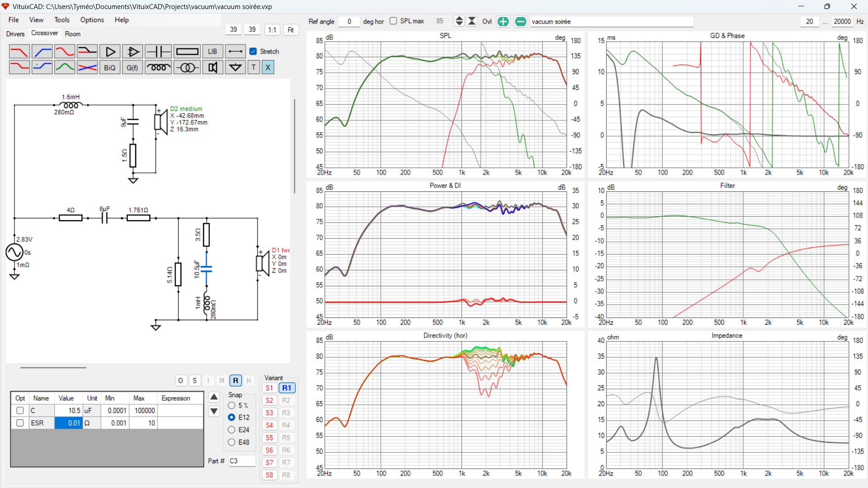868x488 pixels.
Task: Insert a G(f) transfer function block
Action: tap(133, 67)
